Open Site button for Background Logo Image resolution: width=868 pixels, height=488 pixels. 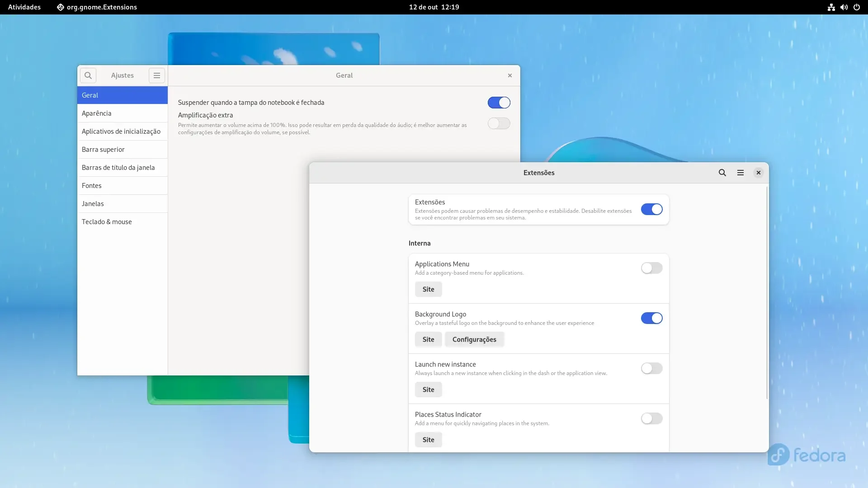pos(429,339)
